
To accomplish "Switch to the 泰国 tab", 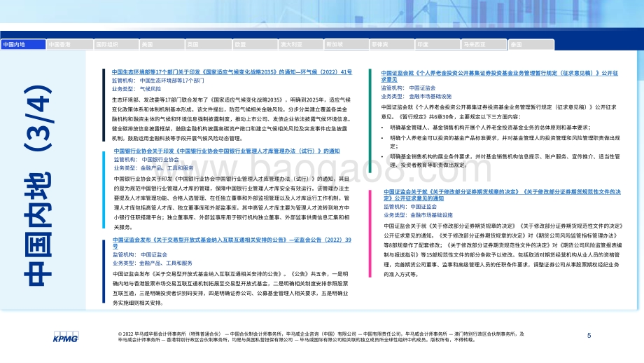I will 531,44.
